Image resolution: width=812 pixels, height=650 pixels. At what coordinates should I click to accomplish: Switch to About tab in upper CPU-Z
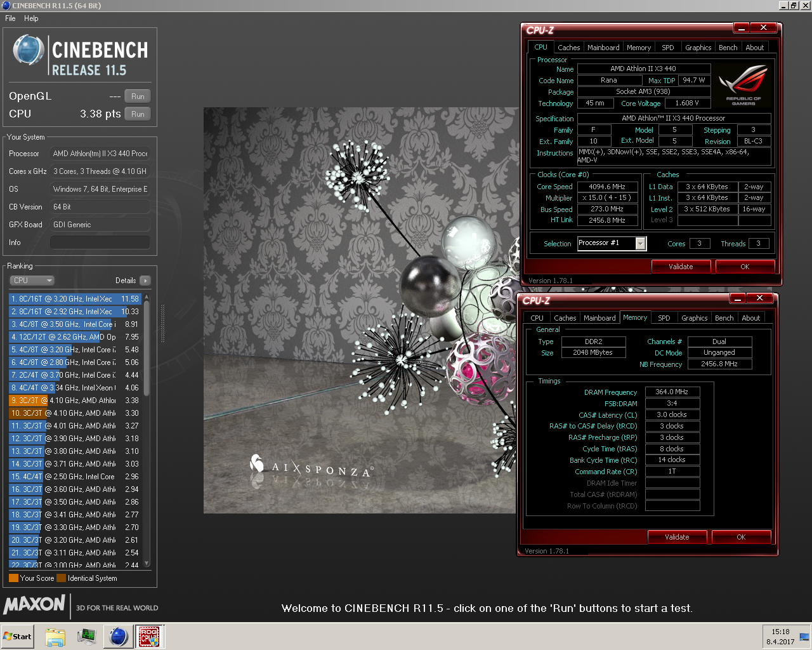tap(755, 48)
